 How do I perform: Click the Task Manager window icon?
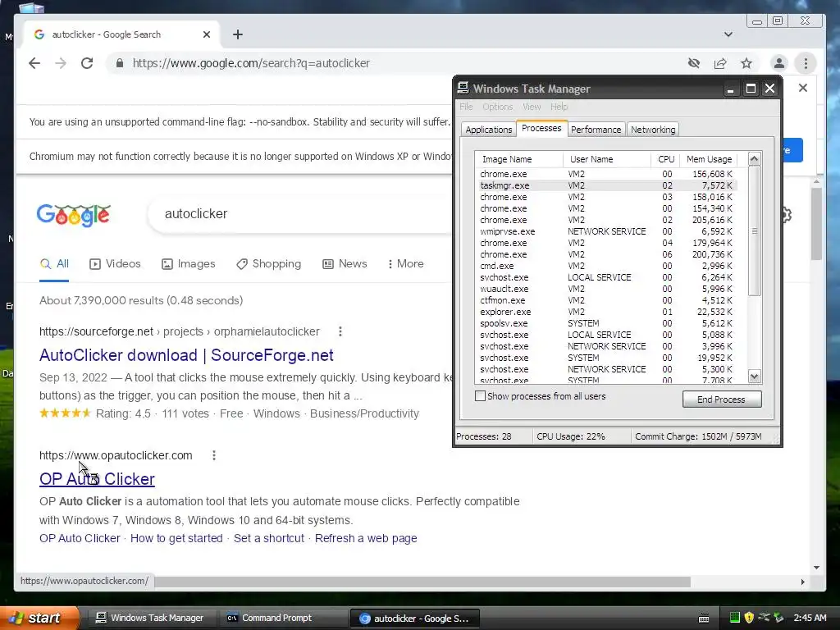point(463,89)
